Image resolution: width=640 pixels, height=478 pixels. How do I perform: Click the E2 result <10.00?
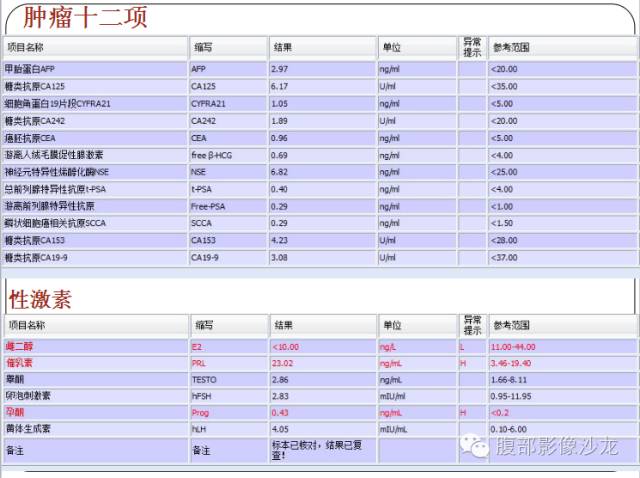click(x=285, y=347)
